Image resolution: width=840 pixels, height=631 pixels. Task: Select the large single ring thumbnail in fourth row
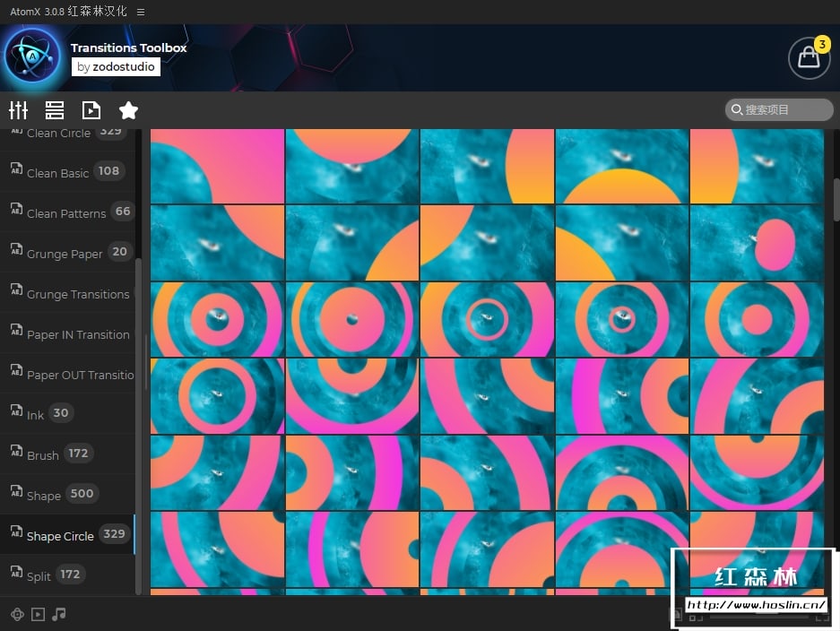coord(218,396)
